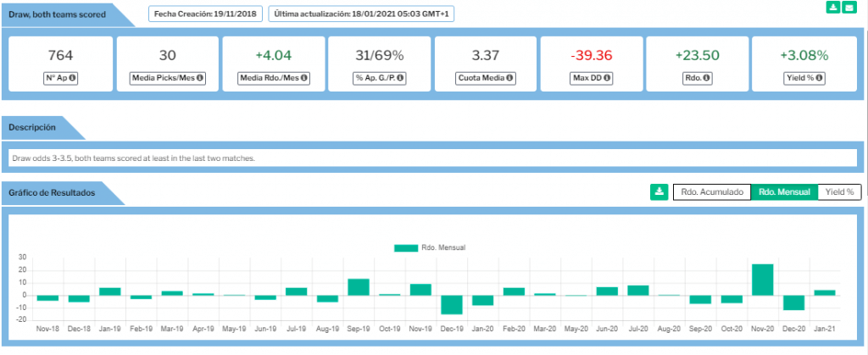Image resolution: width=868 pixels, height=355 pixels.
Task: Click inside the description text field
Action: click(432, 158)
